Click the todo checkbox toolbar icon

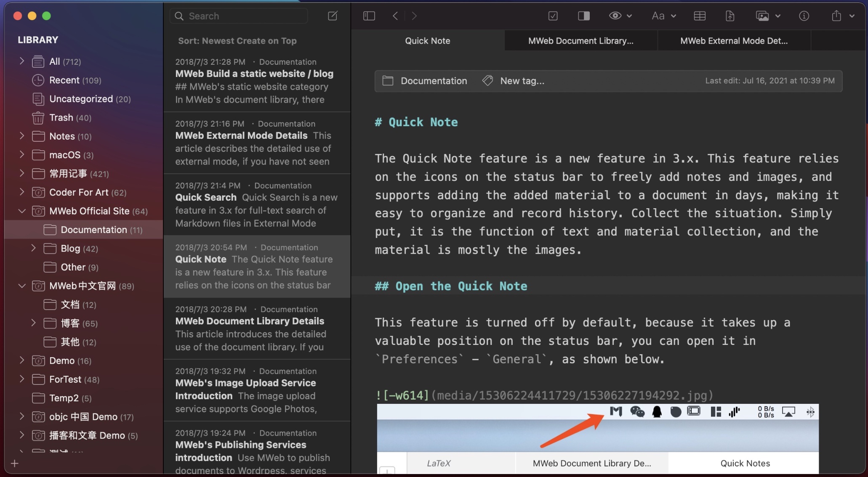pos(553,16)
